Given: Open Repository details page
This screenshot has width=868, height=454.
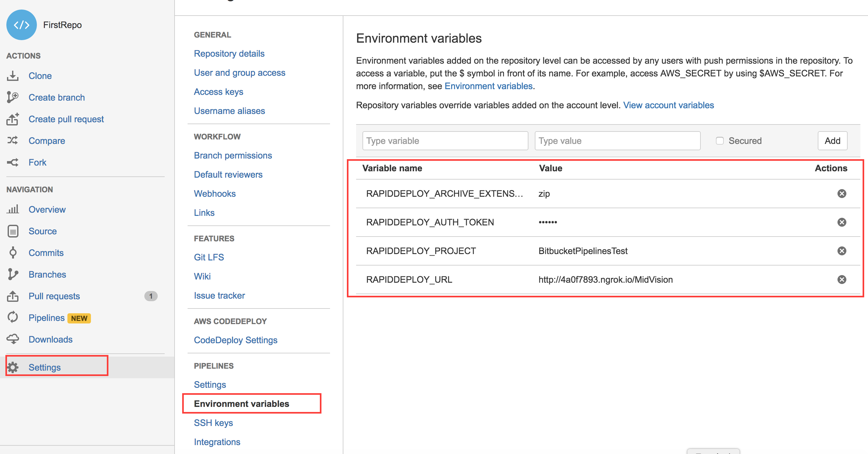Looking at the screenshot, I should 229,53.
